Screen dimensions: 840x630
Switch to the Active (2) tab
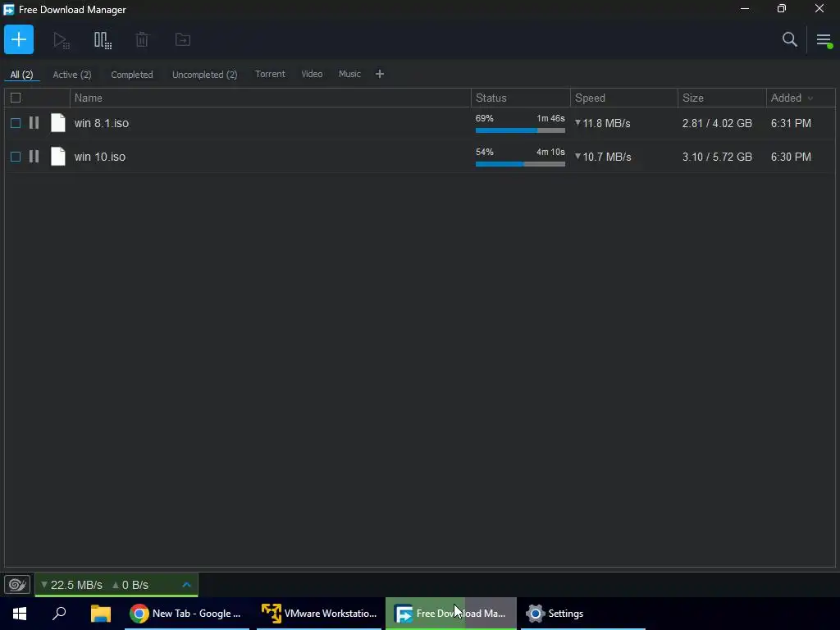[72, 75]
